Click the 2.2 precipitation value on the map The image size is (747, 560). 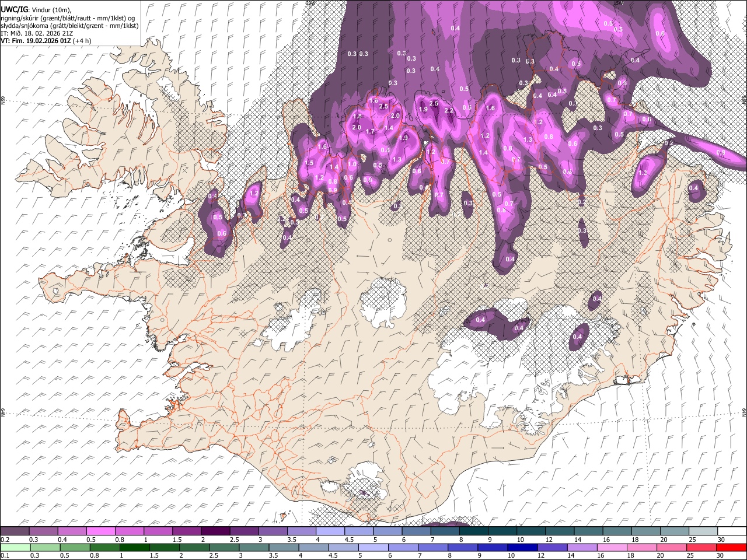(x=449, y=110)
